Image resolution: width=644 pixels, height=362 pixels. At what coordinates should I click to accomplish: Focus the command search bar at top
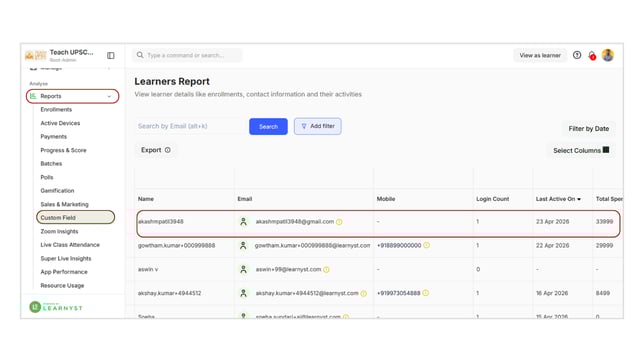187,55
